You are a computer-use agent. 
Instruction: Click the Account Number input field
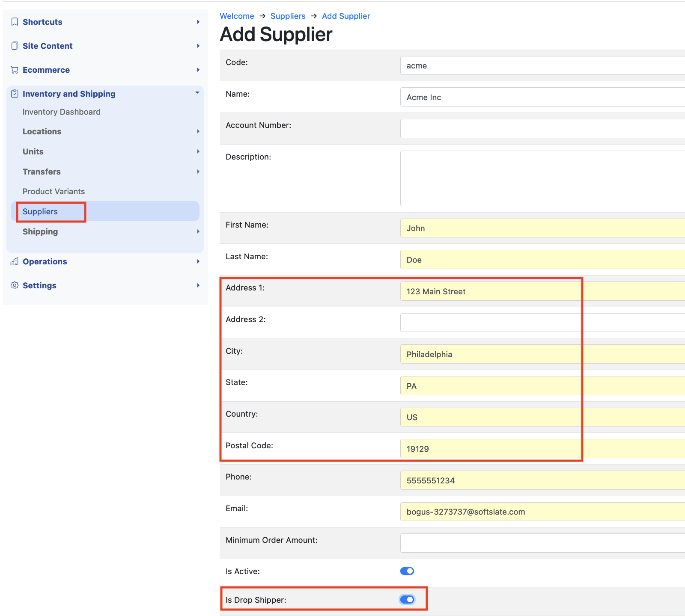click(542, 128)
